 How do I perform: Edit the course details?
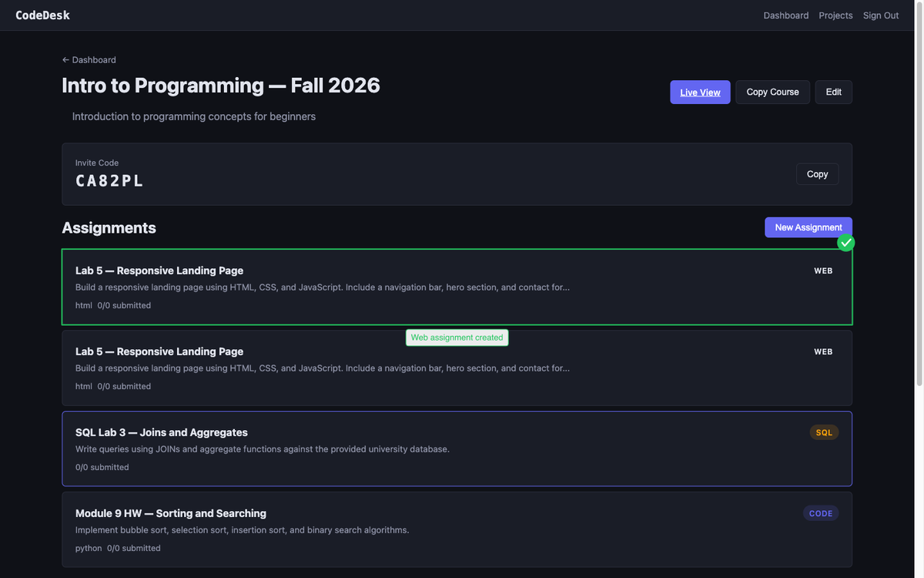[833, 92]
